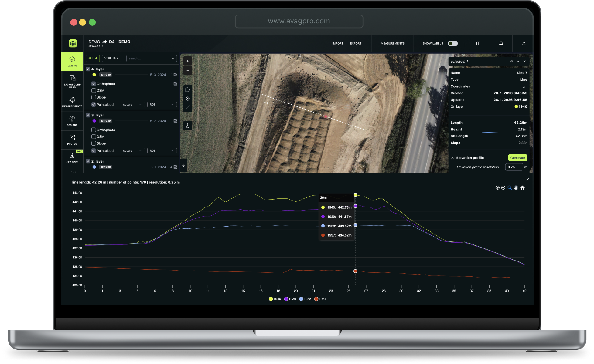Toggle the Show Labels switch
The height and width of the screenshot is (364, 594).
point(452,43)
